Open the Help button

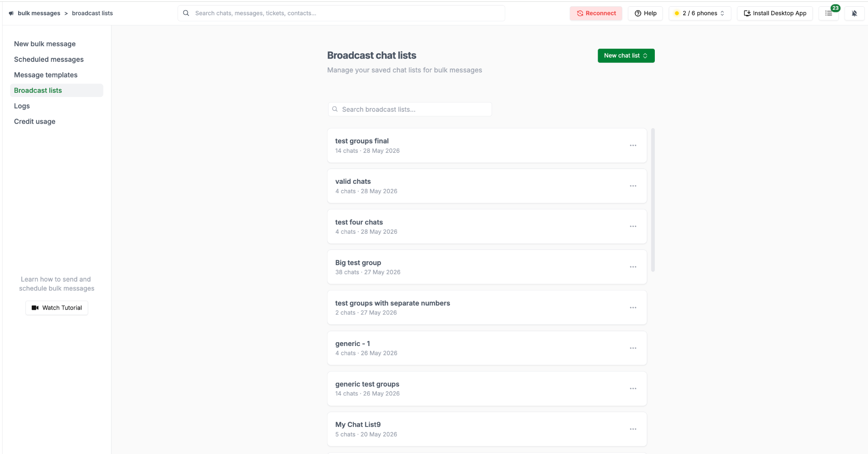coord(645,13)
